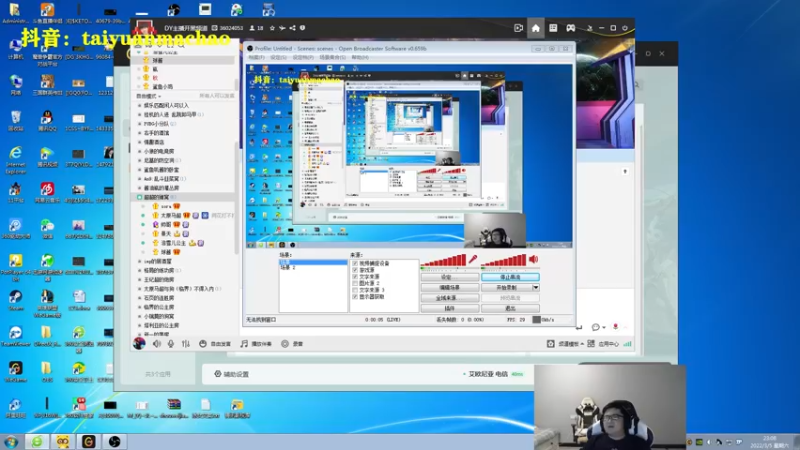Toggle the 显示器获取 source checkbox

pyautogui.click(x=355, y=296)
